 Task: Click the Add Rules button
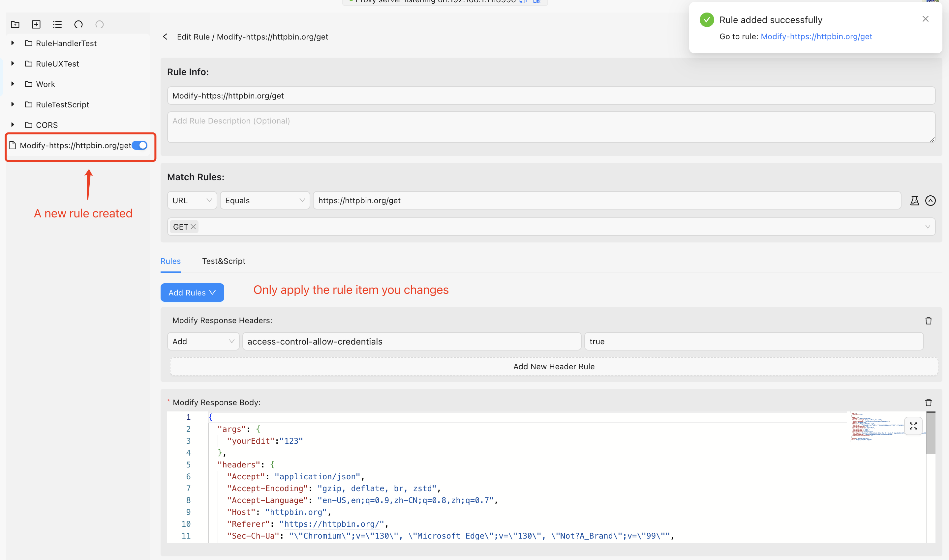click(x=192, y=293)
